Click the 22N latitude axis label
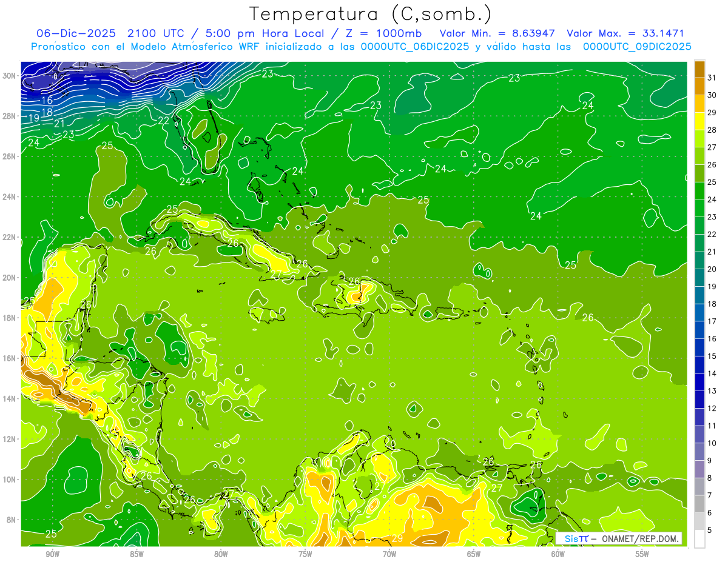 click(10, 237)
